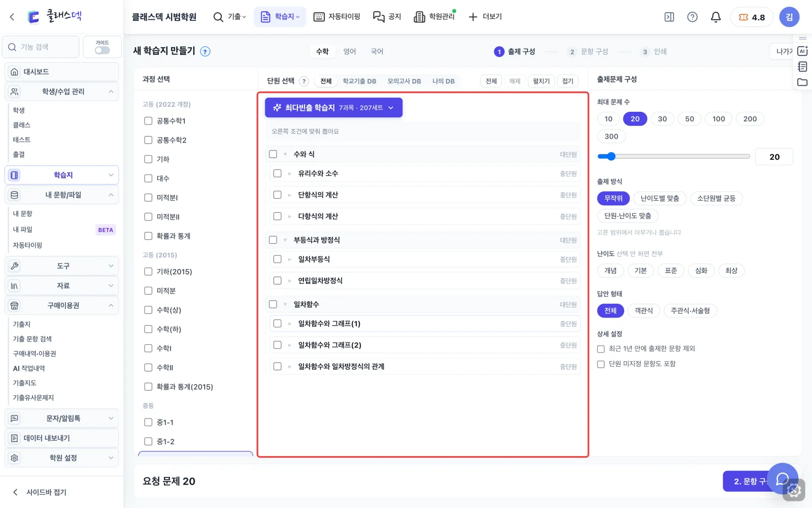Screen dimensions: 812x508
Task: Click the help icon beside 단원 선택
Action: pyautogui.click(x=304, y=81)
